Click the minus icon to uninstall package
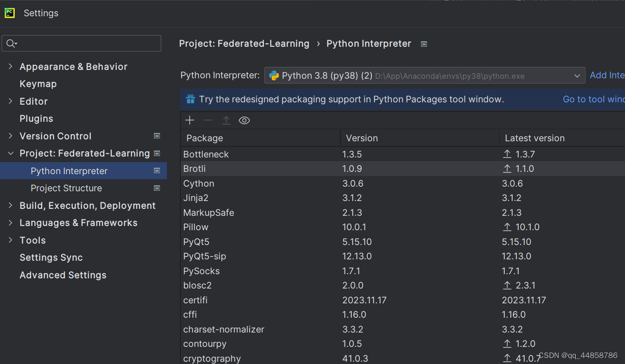625x364 pixels. [x=208, y=120]
